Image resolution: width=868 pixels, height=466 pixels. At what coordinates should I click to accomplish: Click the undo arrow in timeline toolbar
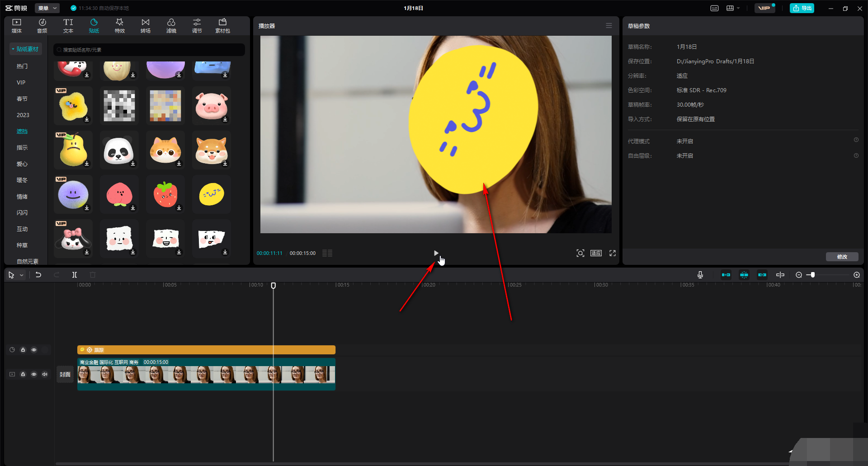tap(38, 275)
